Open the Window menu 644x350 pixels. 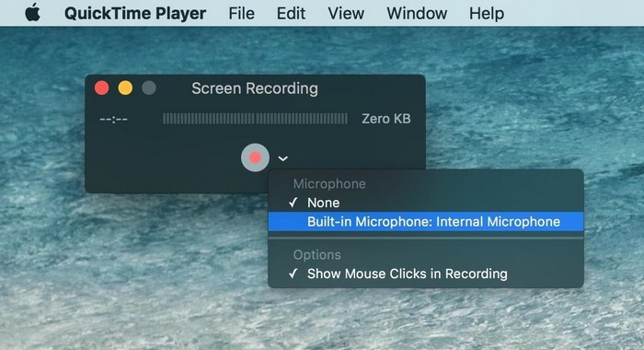(417, 13)
